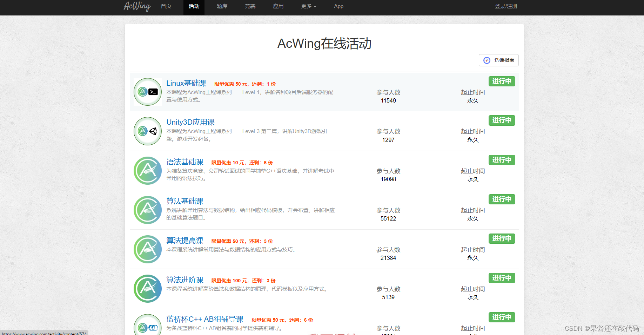The height and width of the screenshot is (335, 644).
Task: Click participant count 55122
Action: click(388, 219)
